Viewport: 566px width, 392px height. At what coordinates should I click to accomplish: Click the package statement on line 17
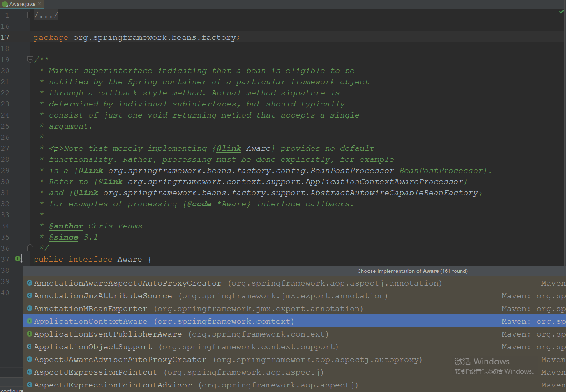click(x=137, y=37)
